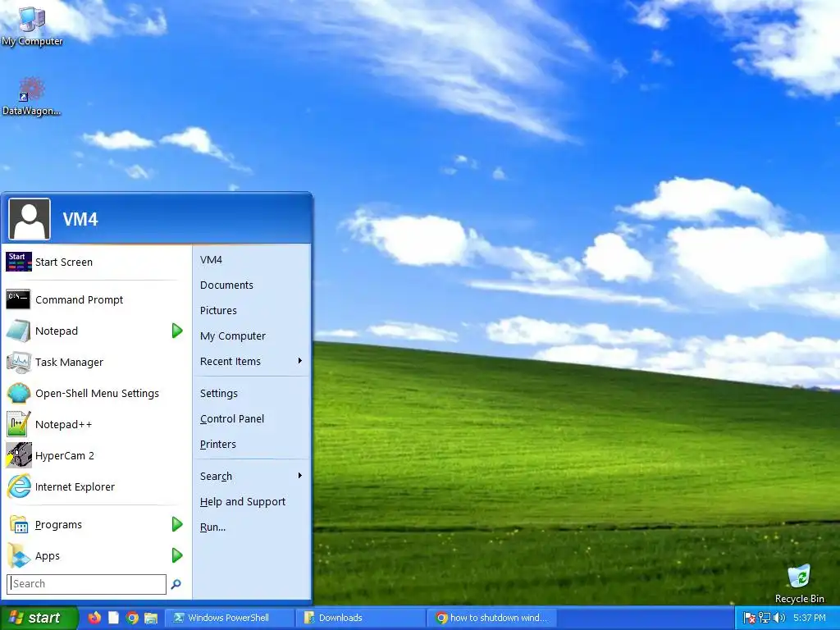The width and height of the screenshot is (840, 630).
Task: Open Command Prompt from start menu
Action: [97, 299]
